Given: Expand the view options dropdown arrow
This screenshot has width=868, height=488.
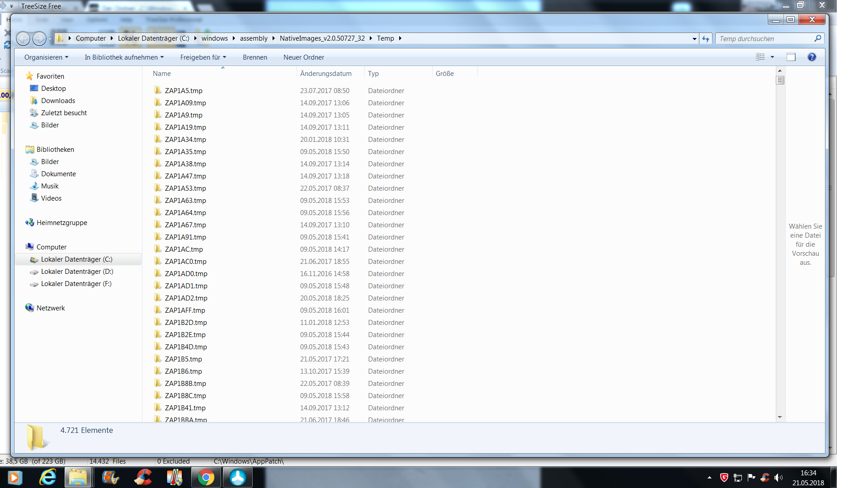Looking at the screenshot, I should point(772,57).
